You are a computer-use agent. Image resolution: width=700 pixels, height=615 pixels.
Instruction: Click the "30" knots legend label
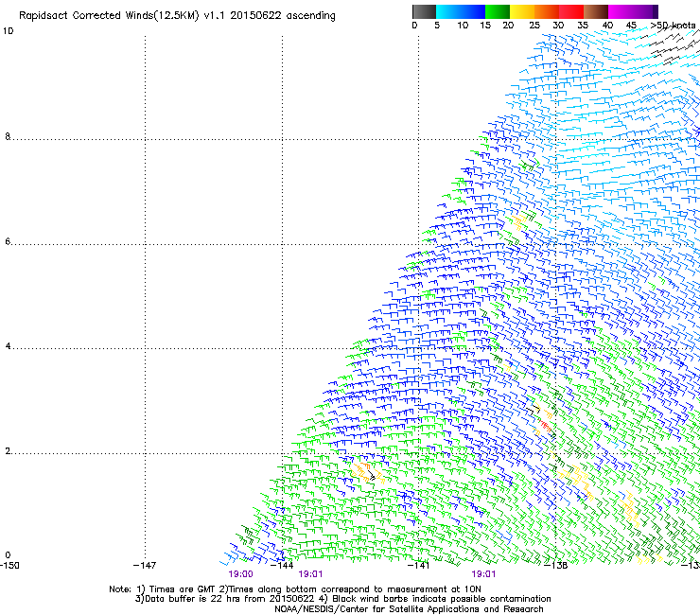[x=558, y=26]
